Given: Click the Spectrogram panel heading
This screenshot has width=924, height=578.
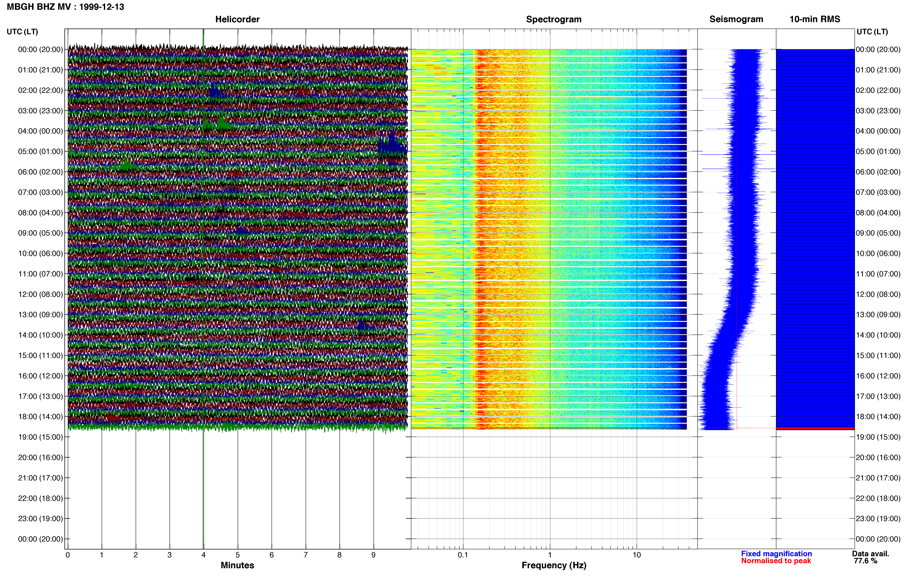Looking at the screenshot, I should (554, 20).
